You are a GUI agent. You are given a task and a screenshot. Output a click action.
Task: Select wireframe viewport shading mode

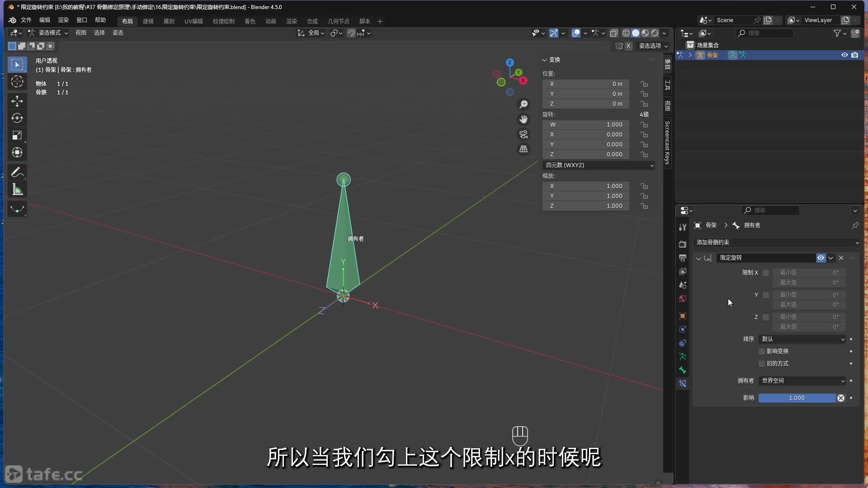point(626,33)
